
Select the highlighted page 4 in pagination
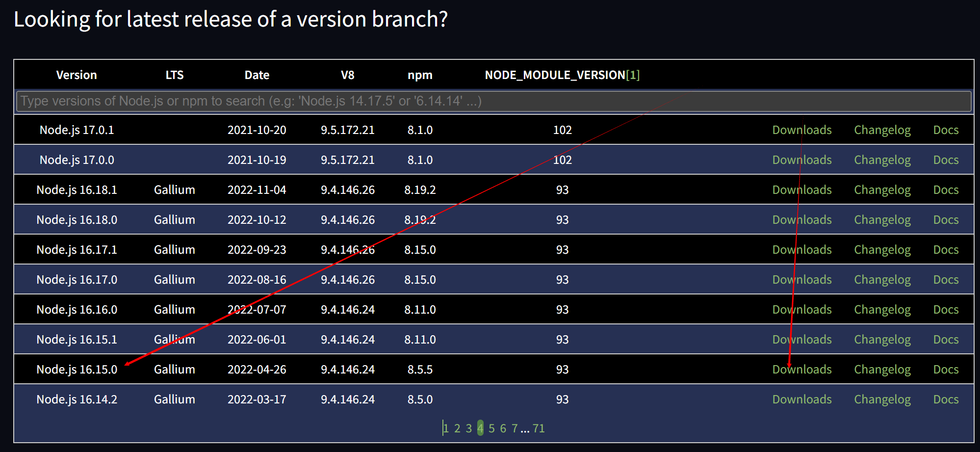pyautogui.click(x=480, y=428)
